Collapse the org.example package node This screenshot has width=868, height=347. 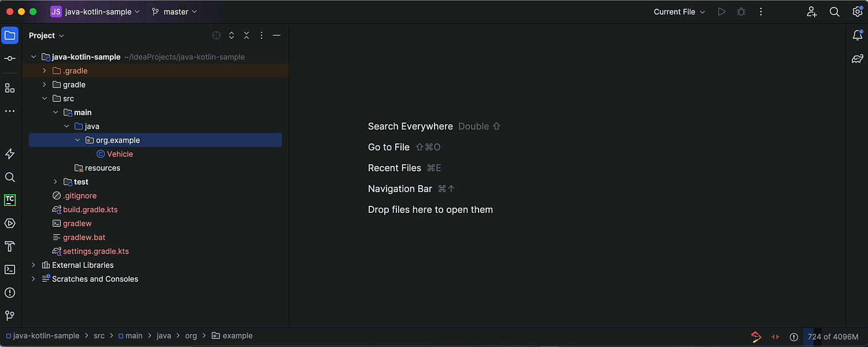click(x=78, y=140)
